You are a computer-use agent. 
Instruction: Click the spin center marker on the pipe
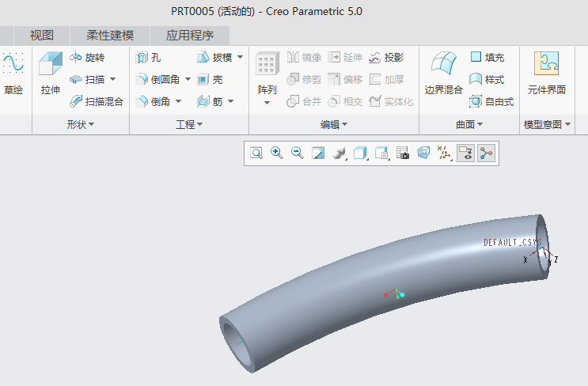[394, 293]
